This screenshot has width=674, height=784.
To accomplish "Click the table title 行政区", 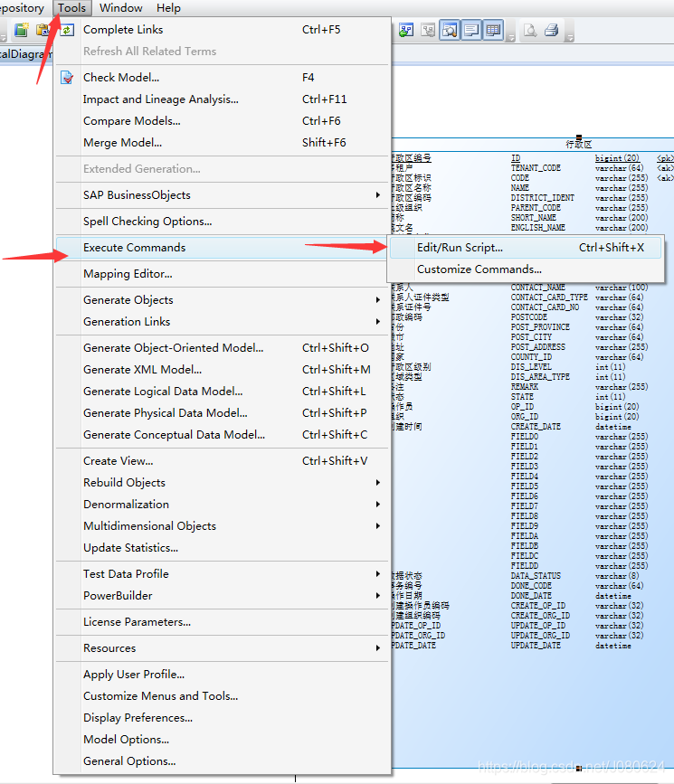I will pos(578,145).
